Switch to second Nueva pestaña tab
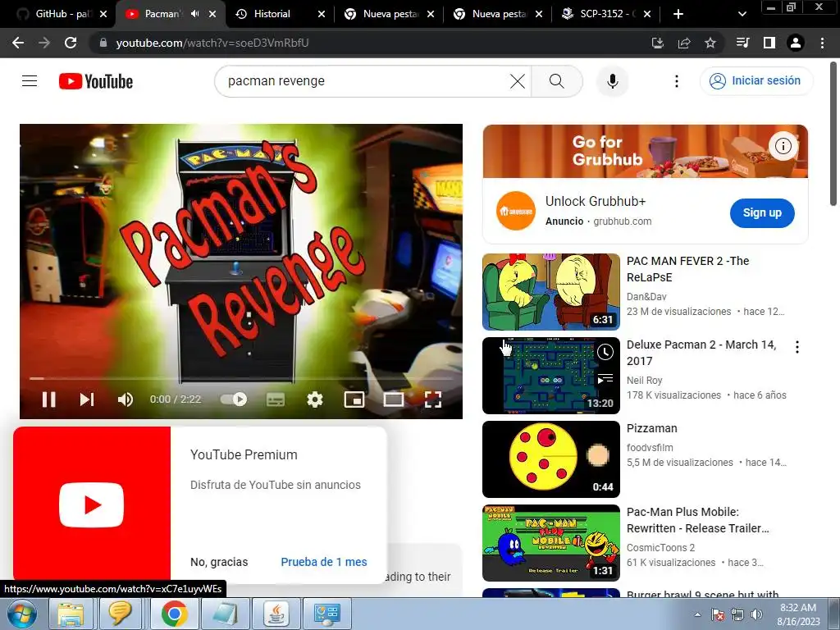840x630 pixels. (x=496, y=14)
